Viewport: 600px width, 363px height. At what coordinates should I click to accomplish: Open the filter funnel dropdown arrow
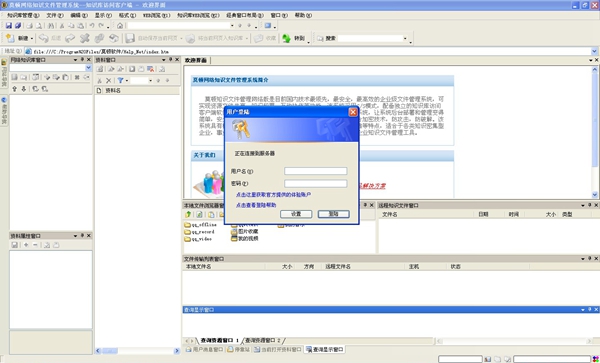(x=127, y=80)
